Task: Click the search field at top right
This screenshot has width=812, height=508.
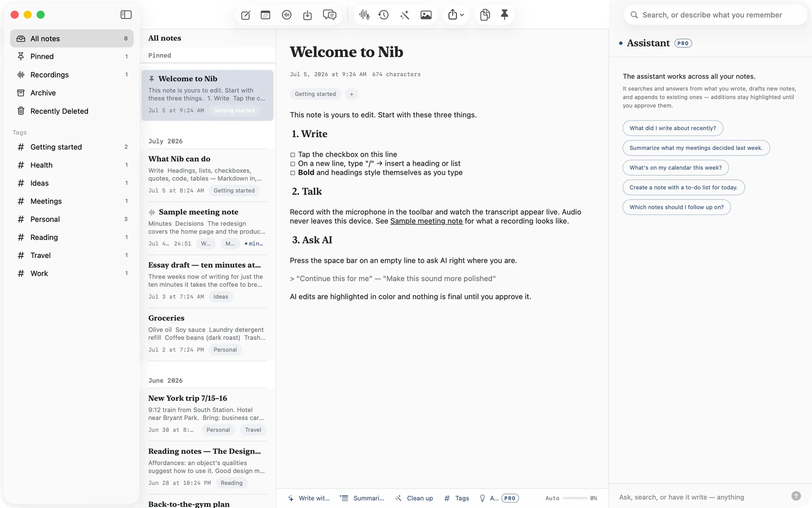Action: click(x=716, y=15)
